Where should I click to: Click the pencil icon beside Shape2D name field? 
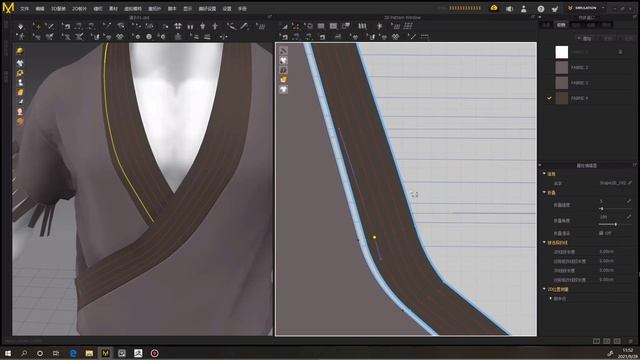630,183
